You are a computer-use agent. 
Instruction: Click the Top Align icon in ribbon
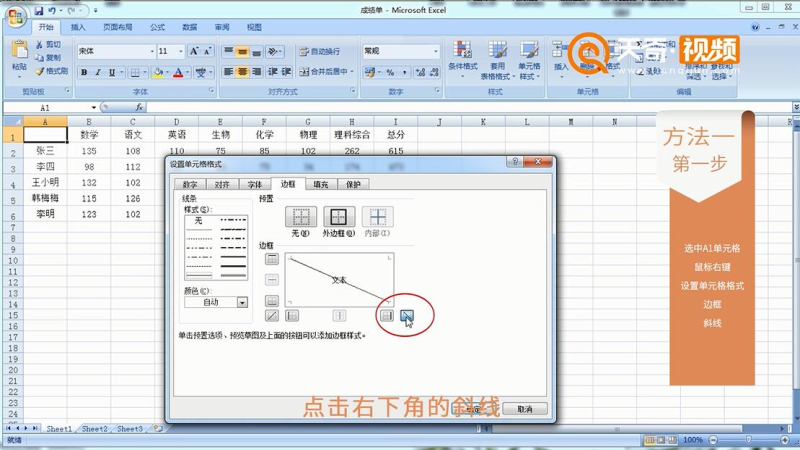229,51
